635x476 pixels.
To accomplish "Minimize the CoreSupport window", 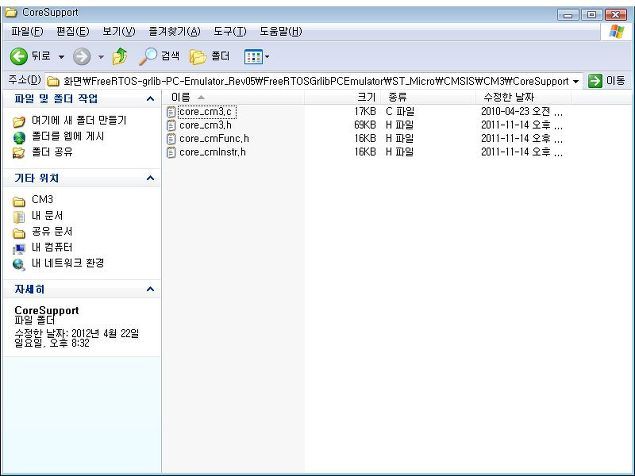I will tap(568, 15).
